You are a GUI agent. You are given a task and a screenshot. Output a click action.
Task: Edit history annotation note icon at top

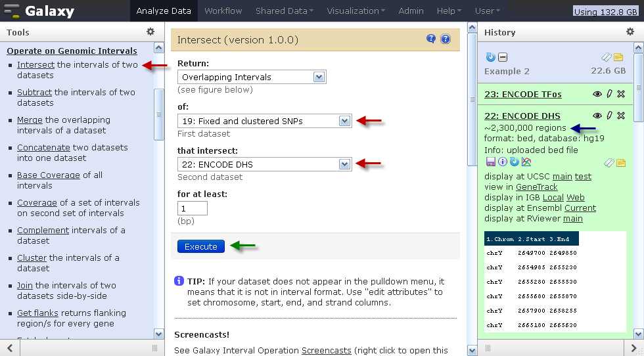[x=618, y=57]
